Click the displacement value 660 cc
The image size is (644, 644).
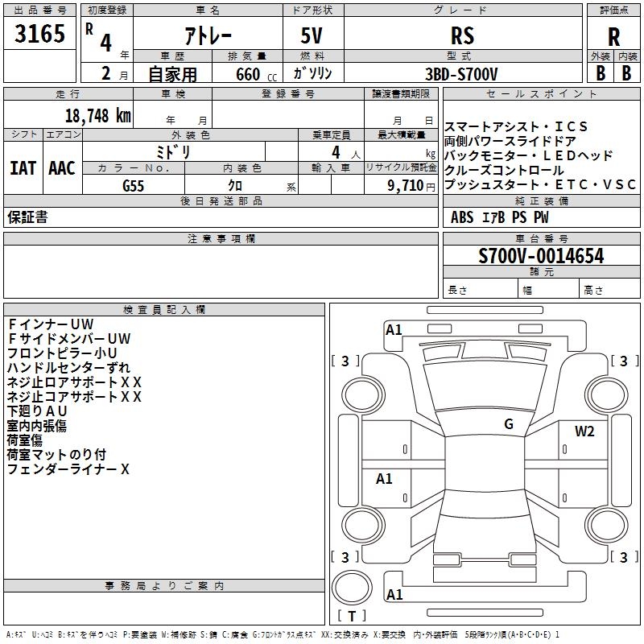[x=256, y=74]
